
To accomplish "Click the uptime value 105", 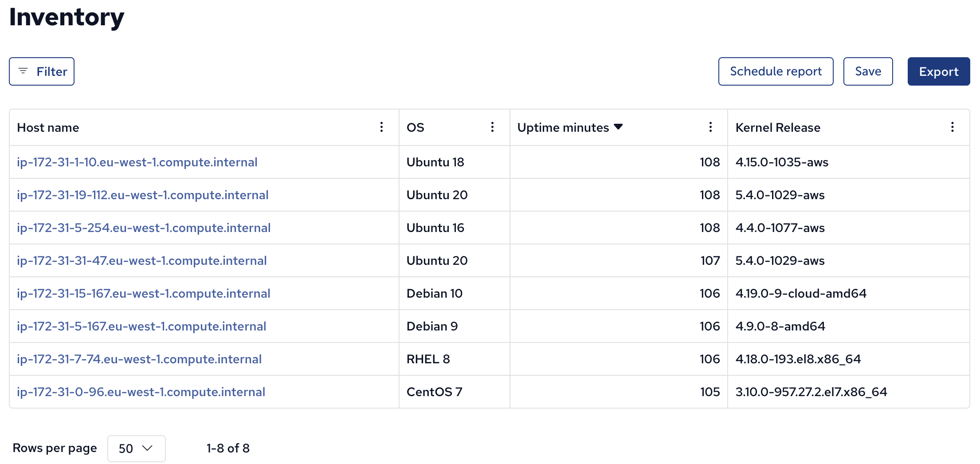I will (710, 392).
